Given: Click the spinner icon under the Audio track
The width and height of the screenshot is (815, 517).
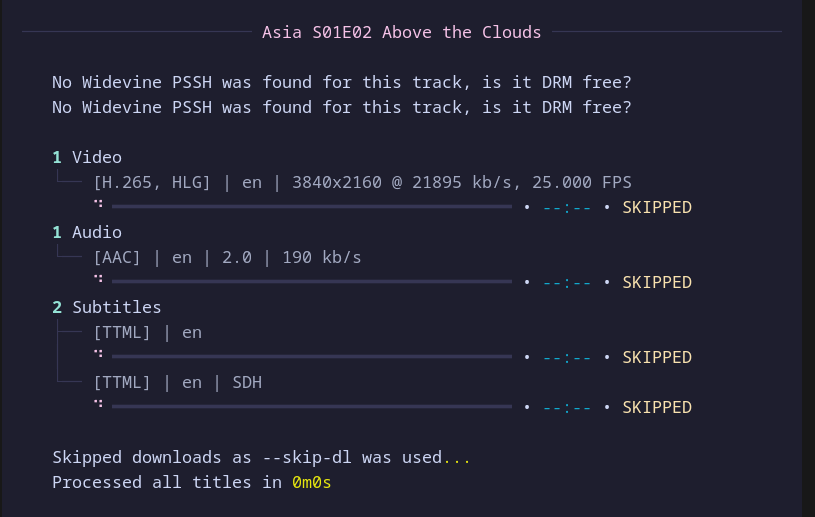Looking at the screenshot, I should point(99,277).
